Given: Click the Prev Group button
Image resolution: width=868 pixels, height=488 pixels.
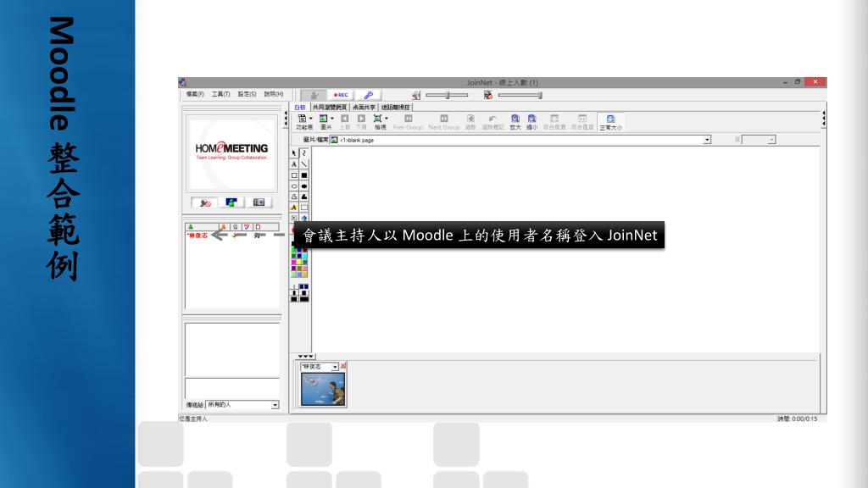Looking at the screenshot, I should coord(408,122).
